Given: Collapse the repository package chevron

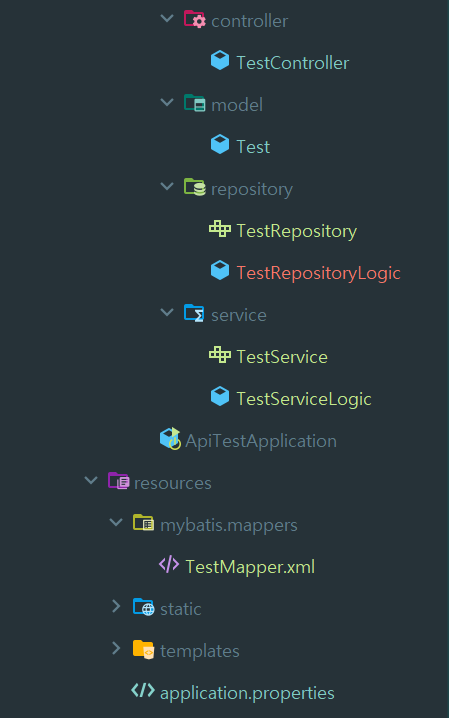Looking at the screenshot, I should 167,186.
